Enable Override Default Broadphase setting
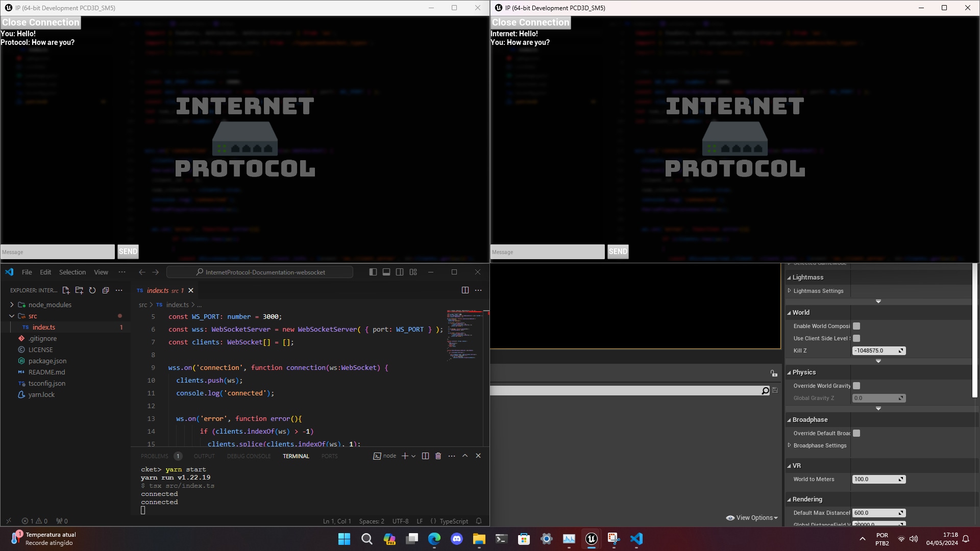 (856, 433)
